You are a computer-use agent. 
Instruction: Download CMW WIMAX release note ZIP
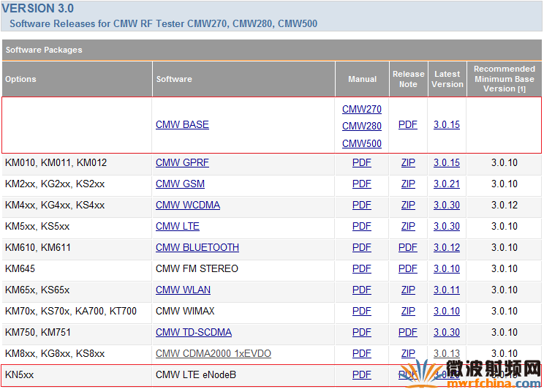pos(408,311)
